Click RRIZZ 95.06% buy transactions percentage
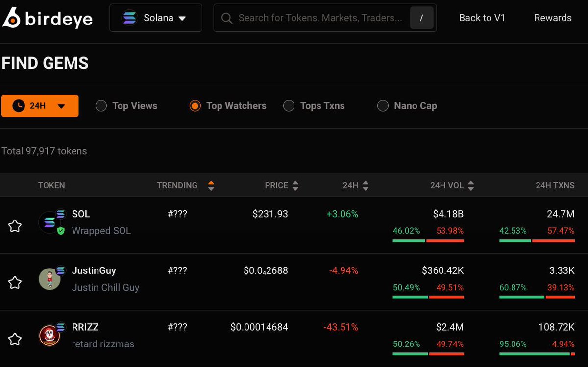The image size is (588, 367). click(513, 344)
